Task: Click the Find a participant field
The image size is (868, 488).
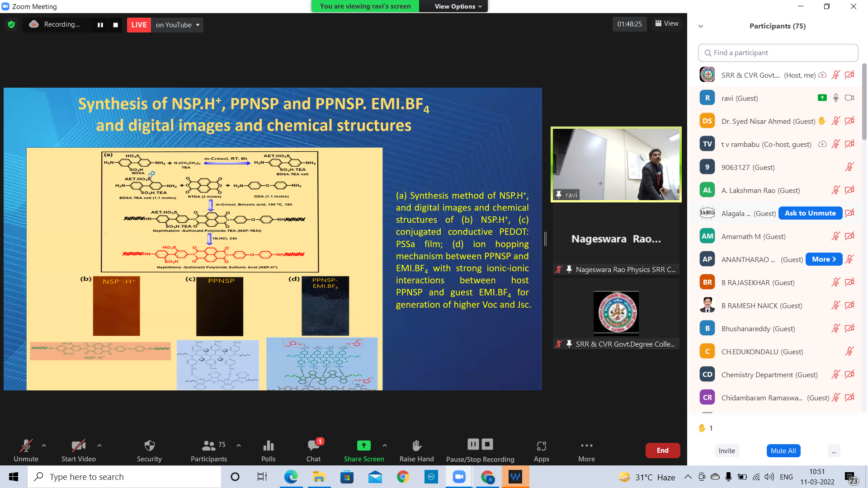Action: point(778,53)
